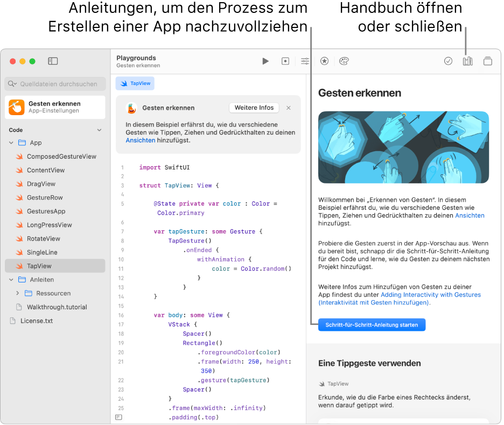This screenshot has width=504, height=425.
Task: Click the Eine Tippgeste verwenden heading
Action: click(369, 363)
